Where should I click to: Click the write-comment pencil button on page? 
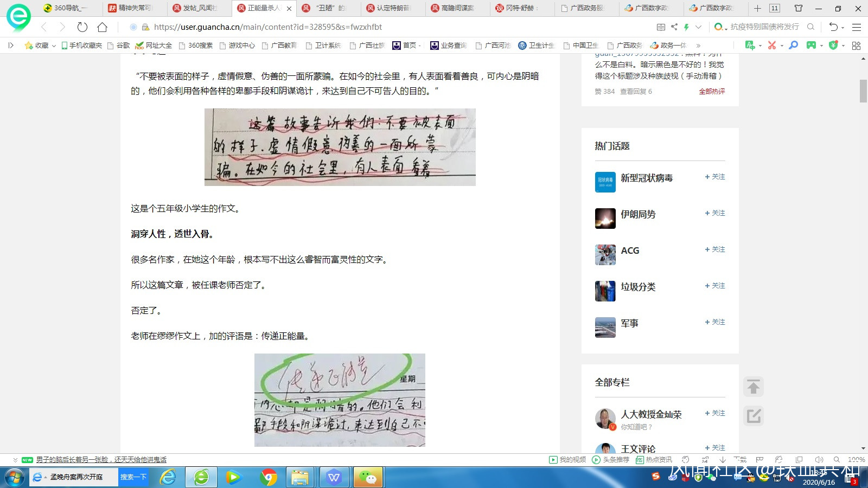(754, 416)
